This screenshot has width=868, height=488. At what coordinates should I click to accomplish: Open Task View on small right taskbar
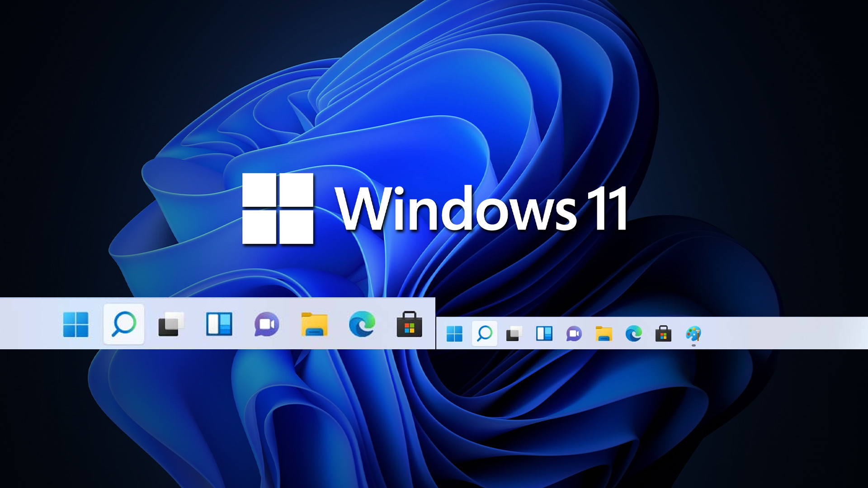[514, 334]
